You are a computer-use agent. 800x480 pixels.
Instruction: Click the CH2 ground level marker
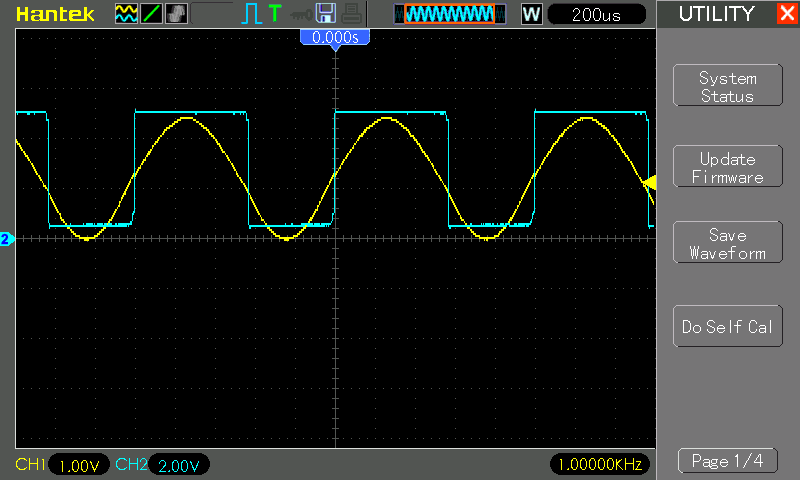click(7, 239)
